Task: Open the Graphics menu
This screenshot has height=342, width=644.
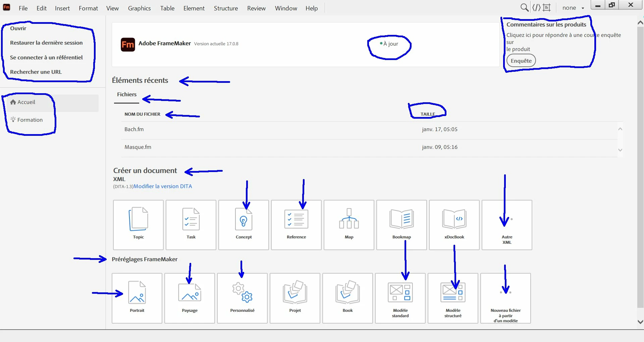Action: click(x=139, y=8)
